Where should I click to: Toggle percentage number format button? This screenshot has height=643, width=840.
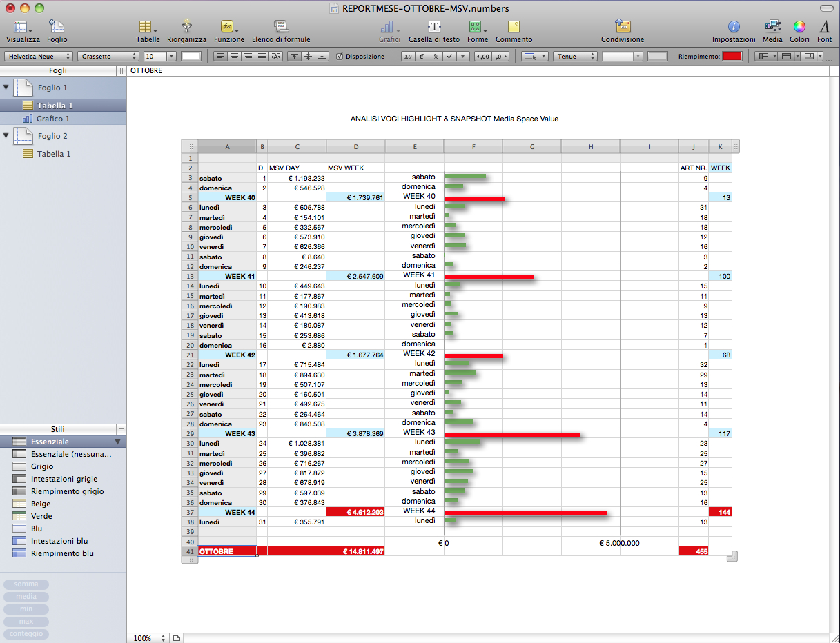click(436, 57)
